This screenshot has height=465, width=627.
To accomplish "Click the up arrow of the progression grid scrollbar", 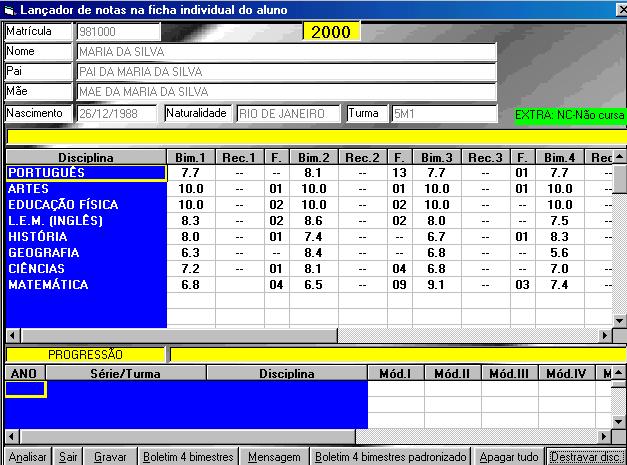I will coord(619,373).
